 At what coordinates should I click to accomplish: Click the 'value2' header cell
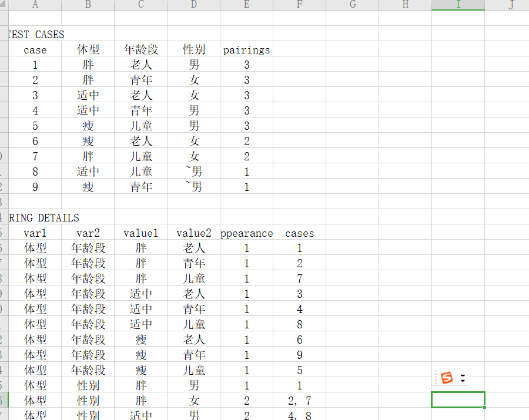[194, 233]
